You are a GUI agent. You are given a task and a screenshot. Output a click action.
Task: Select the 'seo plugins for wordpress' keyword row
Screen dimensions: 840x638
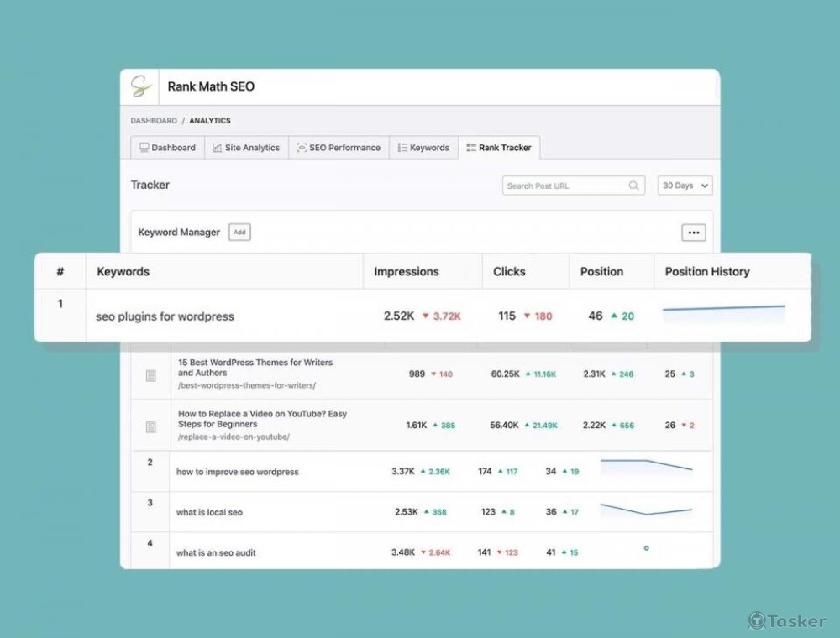tap(165, 316)
